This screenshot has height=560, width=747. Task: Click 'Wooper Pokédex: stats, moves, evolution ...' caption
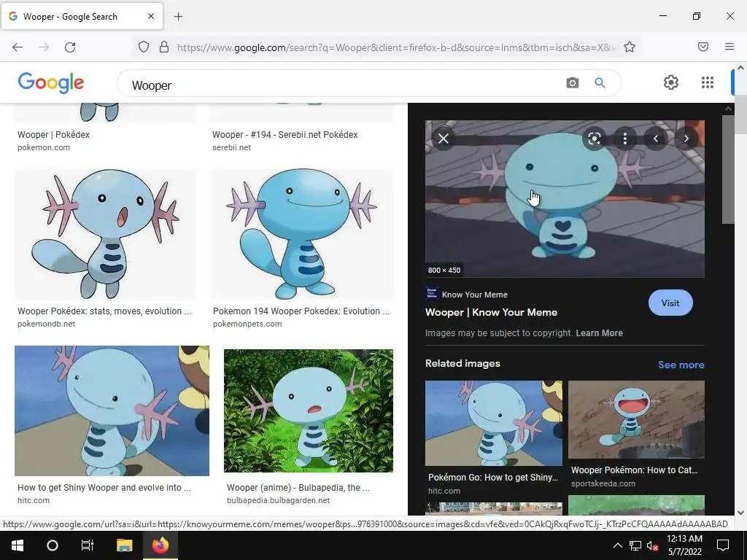104,311
